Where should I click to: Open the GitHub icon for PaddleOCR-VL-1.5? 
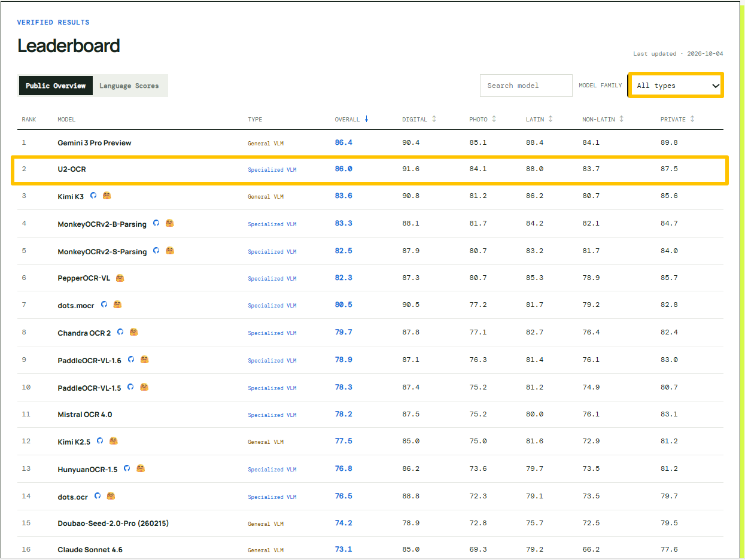[x=130, y=387]
